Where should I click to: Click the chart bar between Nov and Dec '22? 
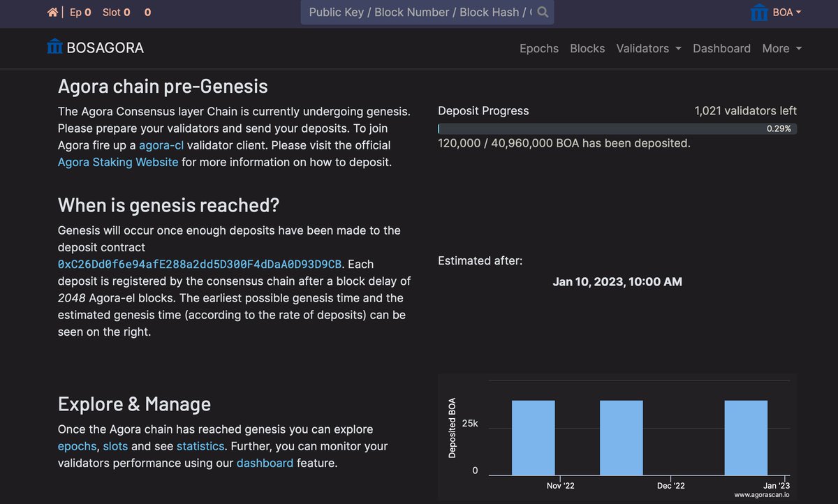pos(622,438)
